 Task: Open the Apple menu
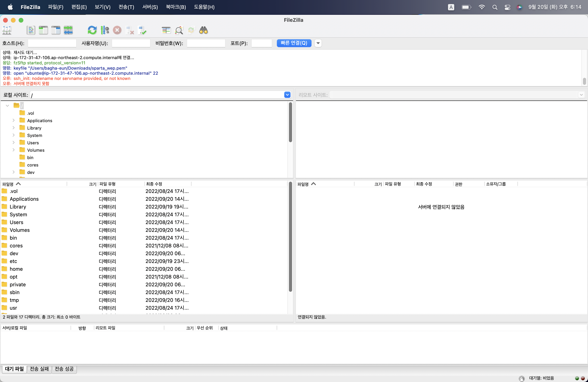click(10, 7)
